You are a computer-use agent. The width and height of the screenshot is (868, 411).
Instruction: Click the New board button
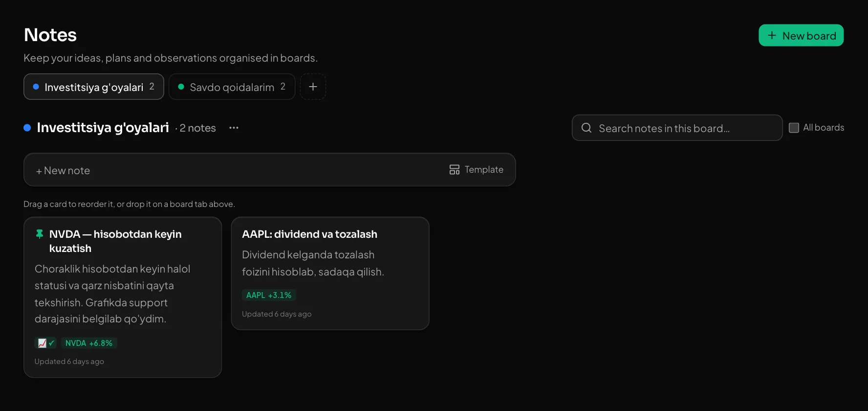(801, 35)
